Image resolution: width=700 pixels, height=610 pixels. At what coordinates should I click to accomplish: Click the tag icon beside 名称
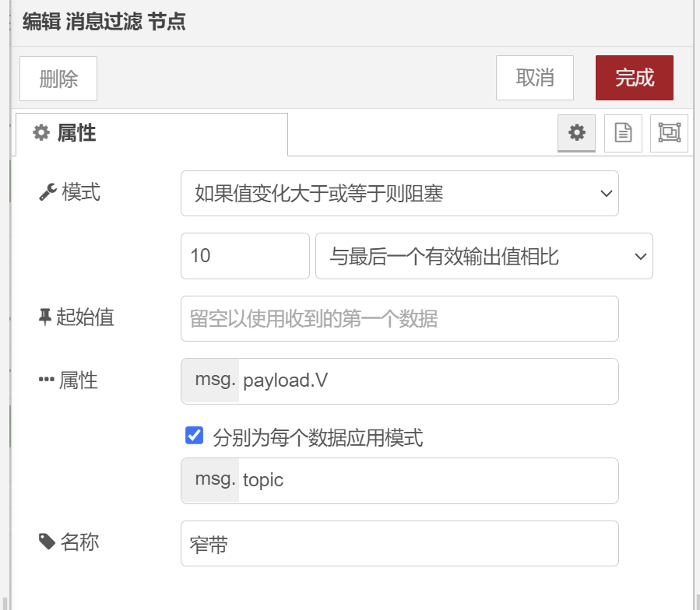coord(47,542)
